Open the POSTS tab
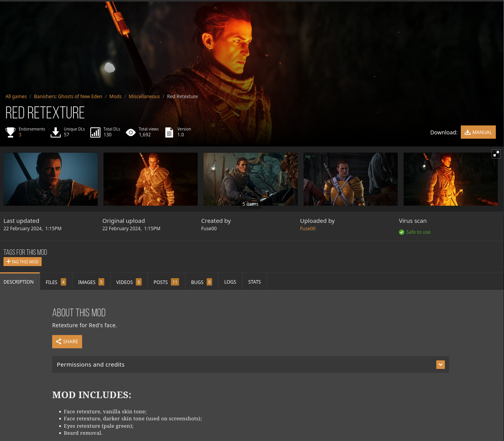504x441 pixels. [166, 282]
